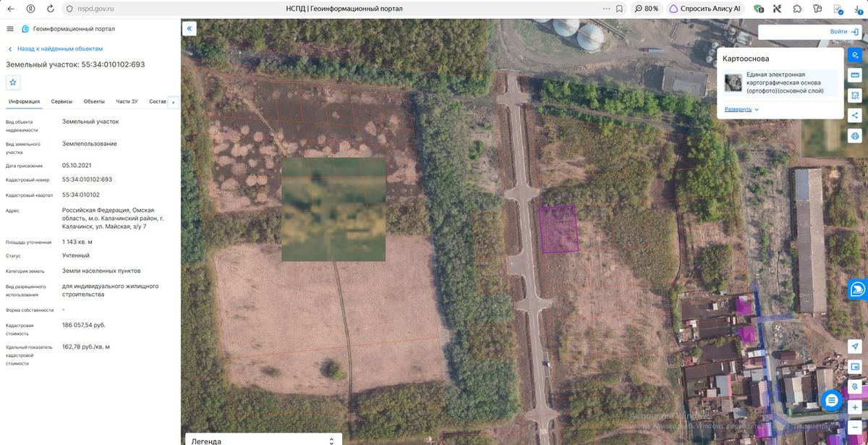
Task: Print the map using the printer icon
Action: pyautogui.click(x=855, y=135)
